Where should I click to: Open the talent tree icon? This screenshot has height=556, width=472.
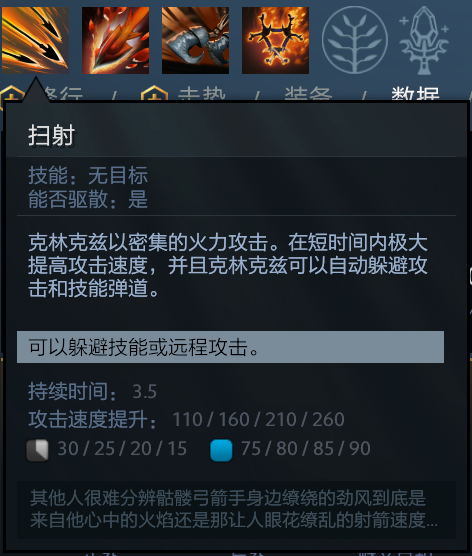(x=355, y=40)
